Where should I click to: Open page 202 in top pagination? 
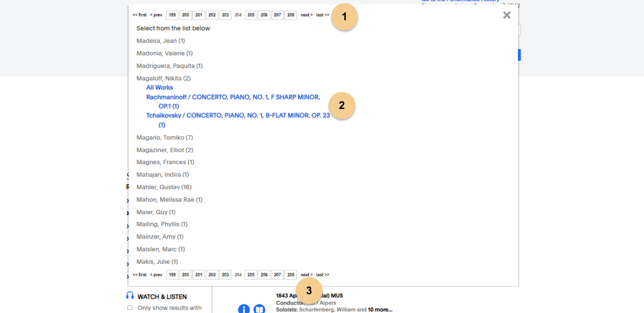click(x=212, y=15)
